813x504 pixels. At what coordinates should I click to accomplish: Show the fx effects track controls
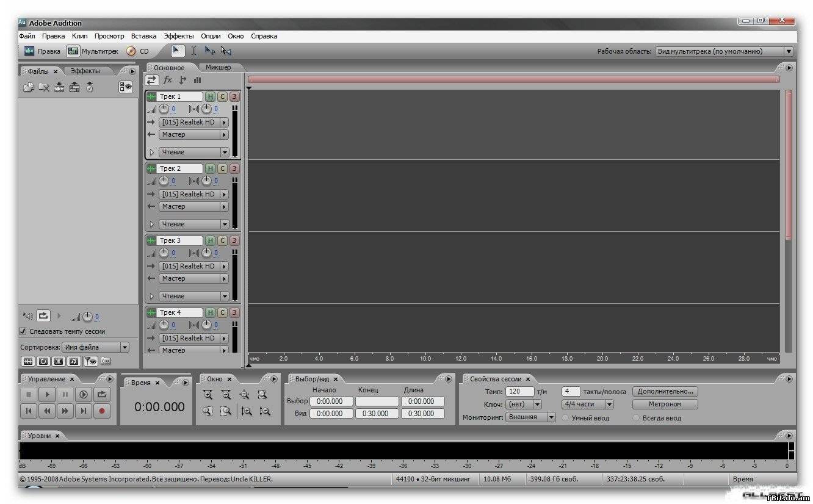[168, 80]
